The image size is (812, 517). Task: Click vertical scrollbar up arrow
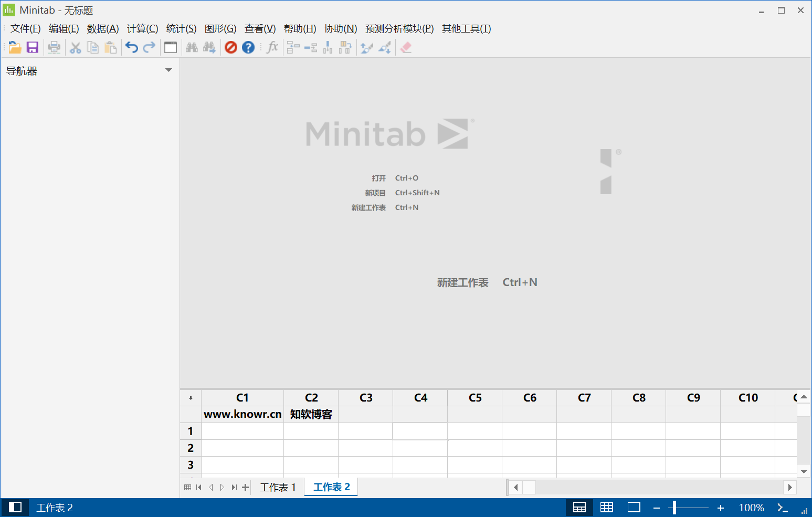tap(804, 397)
